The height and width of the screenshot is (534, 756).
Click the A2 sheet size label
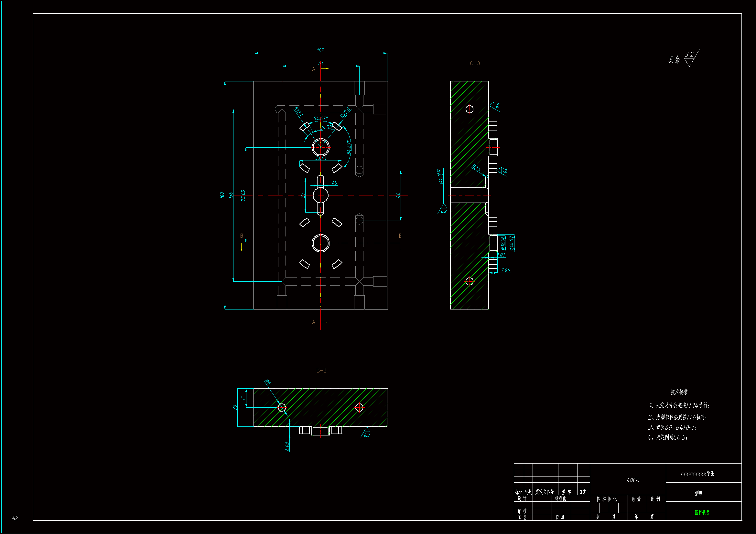(x=15, y=518)
